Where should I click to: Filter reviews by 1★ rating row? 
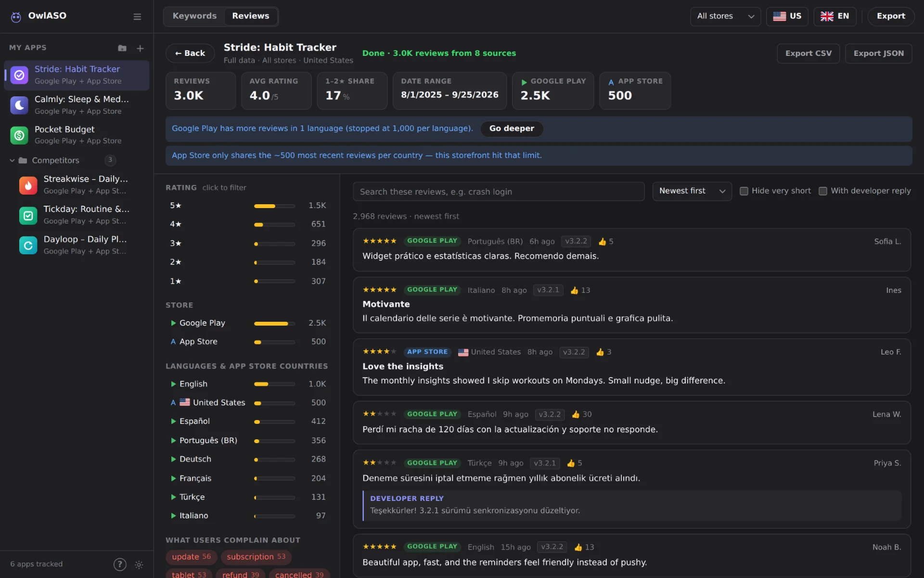[x=247, y=281]
